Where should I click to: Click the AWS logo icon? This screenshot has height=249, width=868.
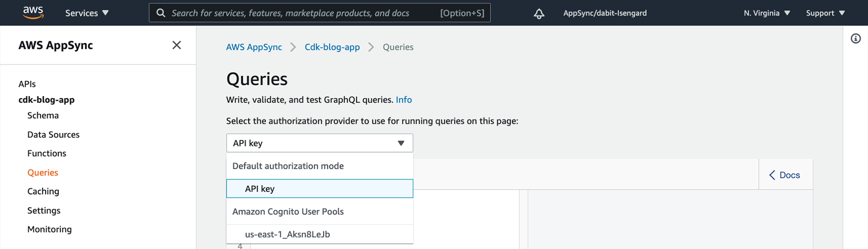(33, 13)
